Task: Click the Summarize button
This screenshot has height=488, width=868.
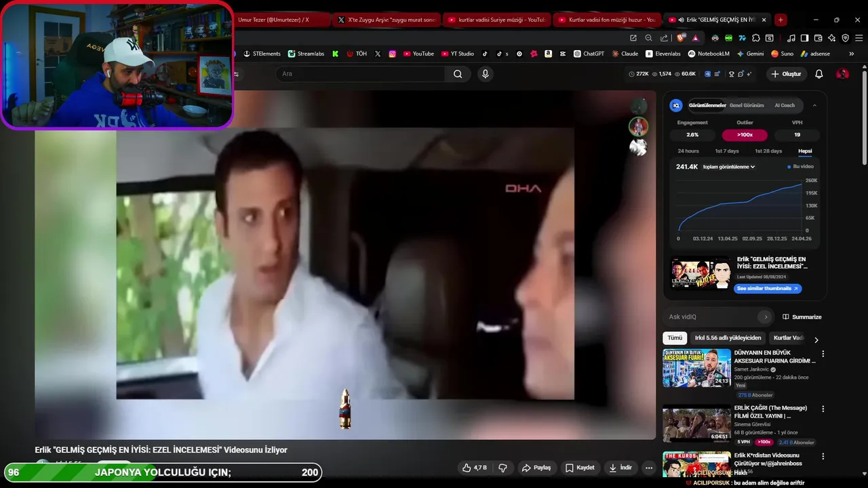Action: [x=802, y=317]
